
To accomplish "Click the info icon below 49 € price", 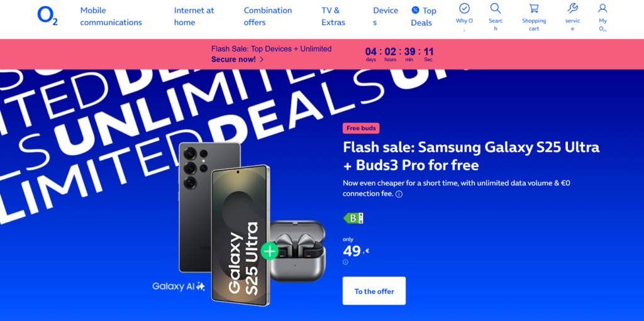I will coord(345,262).
